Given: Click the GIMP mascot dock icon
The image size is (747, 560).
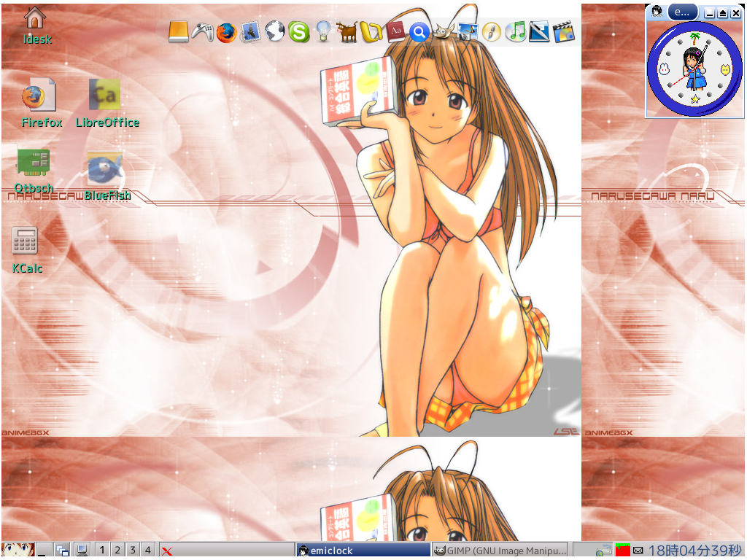Looking at the screenshot, I should coord(441,31).
